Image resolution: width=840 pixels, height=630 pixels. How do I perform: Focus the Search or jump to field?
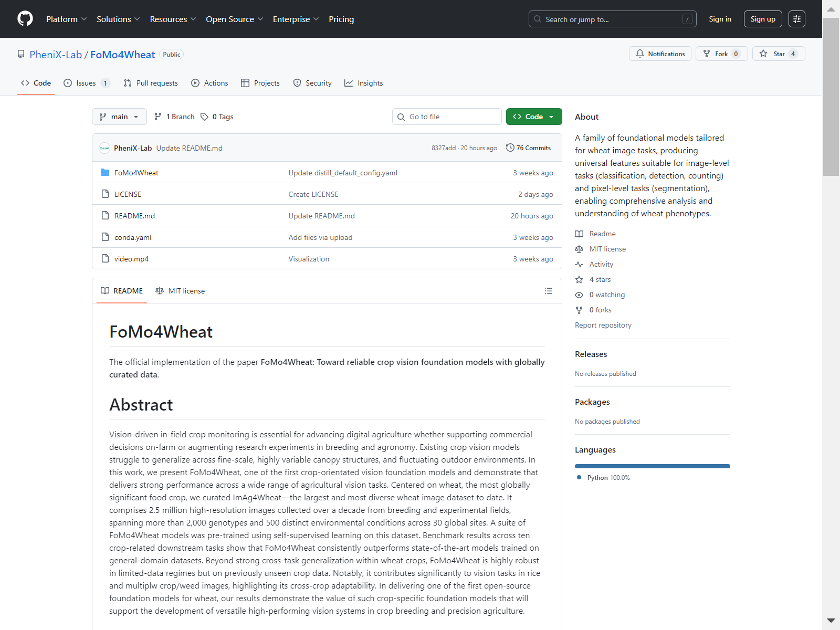[x=613, y=19]
